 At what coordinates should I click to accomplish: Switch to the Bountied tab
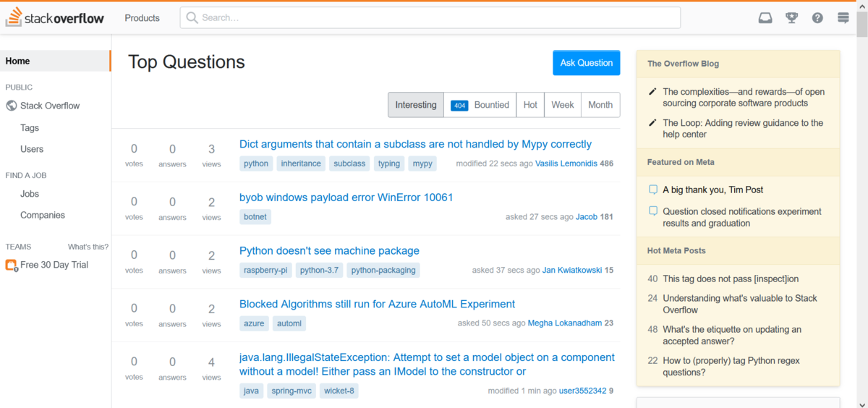(x=480, y=105)
